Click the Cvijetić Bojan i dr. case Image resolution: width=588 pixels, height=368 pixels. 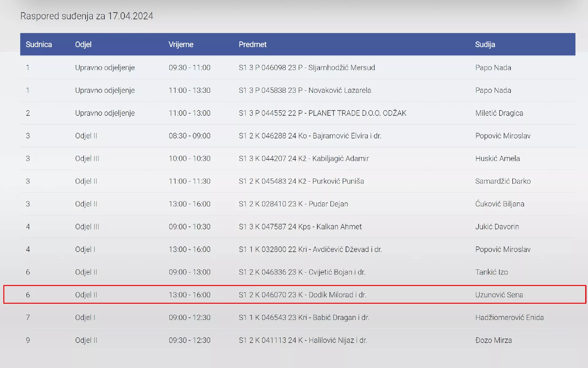pyautogui.click(x=302, y=272)
